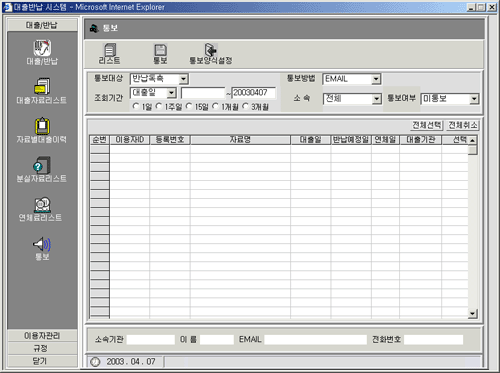Select the 1일 period radio button
This screenshot has height=373, width=500.
tap(136, 106)
